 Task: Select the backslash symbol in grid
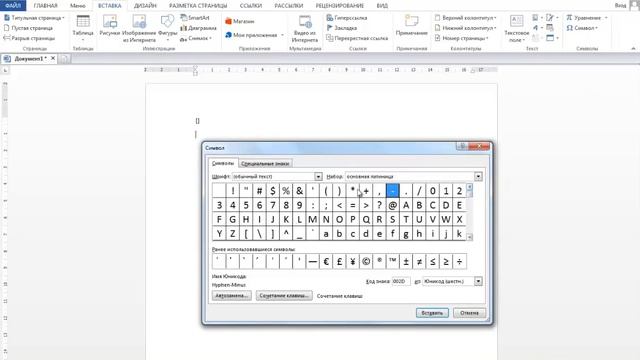pyautogui.click(x=259, y=234)
